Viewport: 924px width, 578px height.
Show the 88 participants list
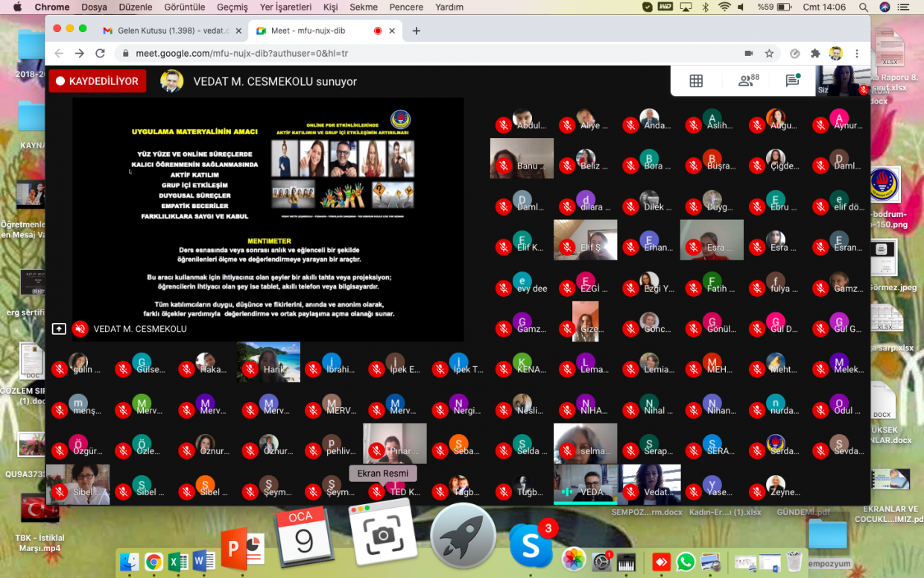[748, 81]
